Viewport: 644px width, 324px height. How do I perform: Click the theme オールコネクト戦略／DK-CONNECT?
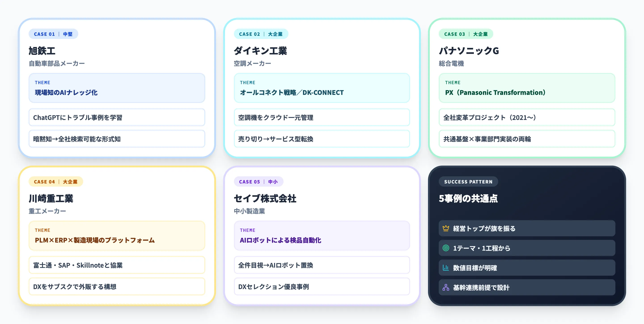click(292, 92)
